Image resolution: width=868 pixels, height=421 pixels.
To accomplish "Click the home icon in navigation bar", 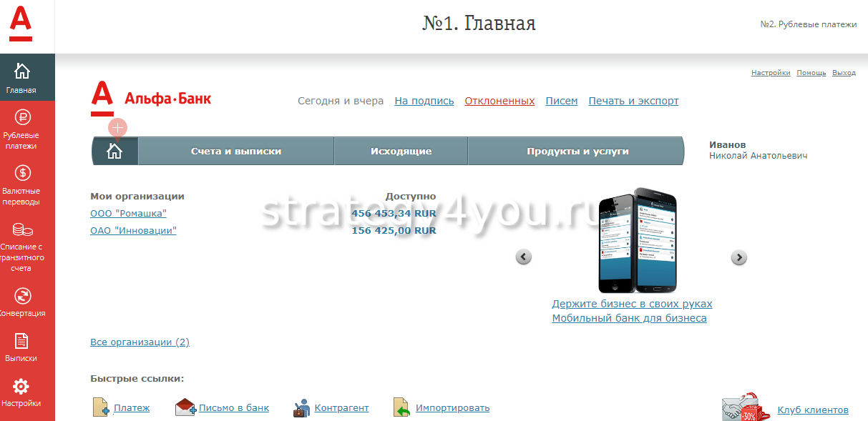I will [x=114, y=152].
